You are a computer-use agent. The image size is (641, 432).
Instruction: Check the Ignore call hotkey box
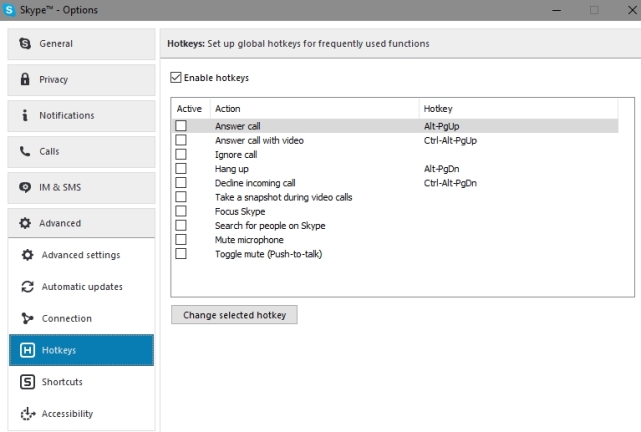(x=181, y=154)
